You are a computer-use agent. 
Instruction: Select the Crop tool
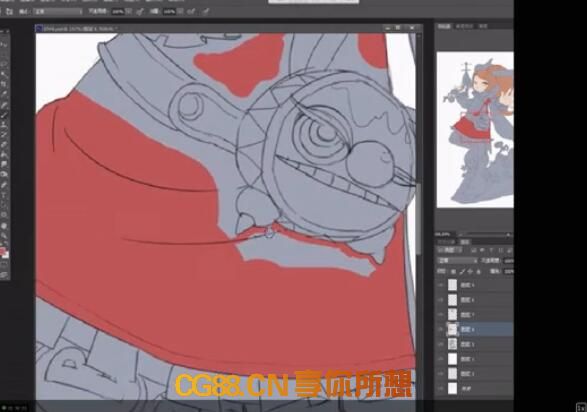click(x=4, y=84)
